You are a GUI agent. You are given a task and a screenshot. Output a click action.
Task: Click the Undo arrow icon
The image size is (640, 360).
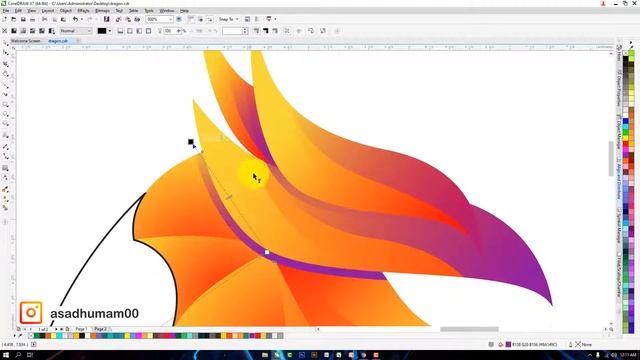(75, 19)
